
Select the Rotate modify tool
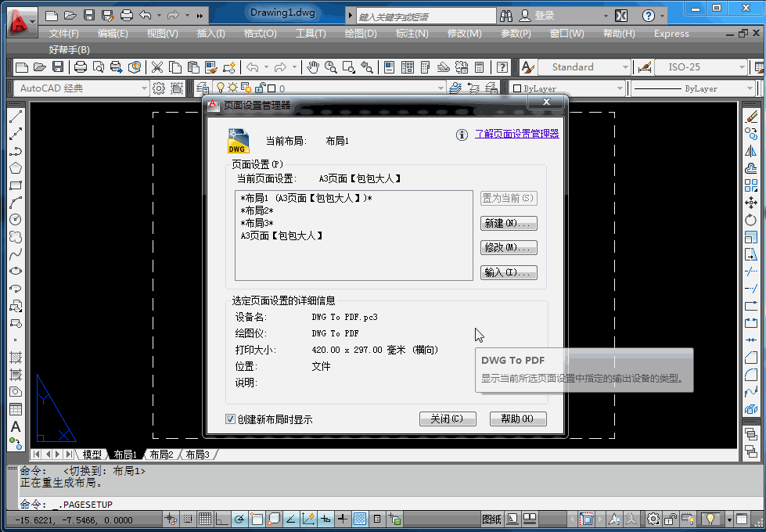(751, 220)
